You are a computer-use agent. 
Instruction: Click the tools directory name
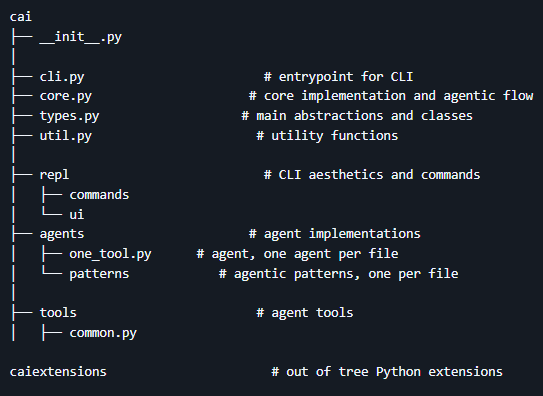click(58, 313)
